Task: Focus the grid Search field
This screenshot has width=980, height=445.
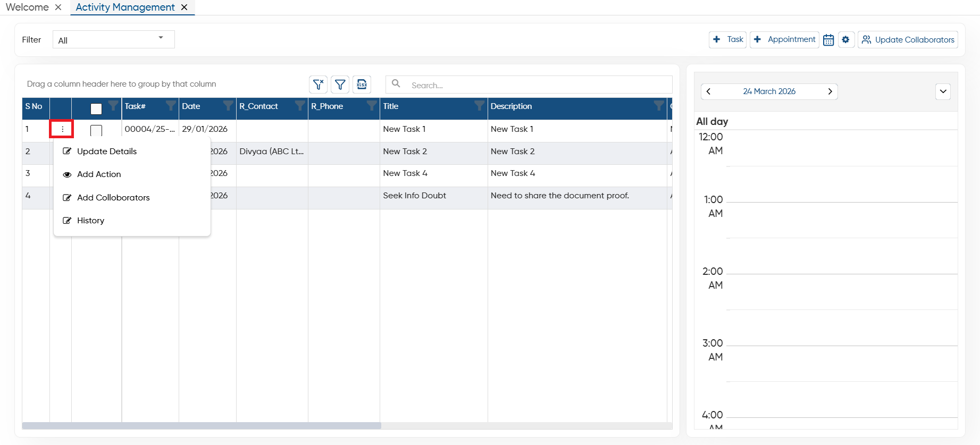Action: tap(529, 85)
